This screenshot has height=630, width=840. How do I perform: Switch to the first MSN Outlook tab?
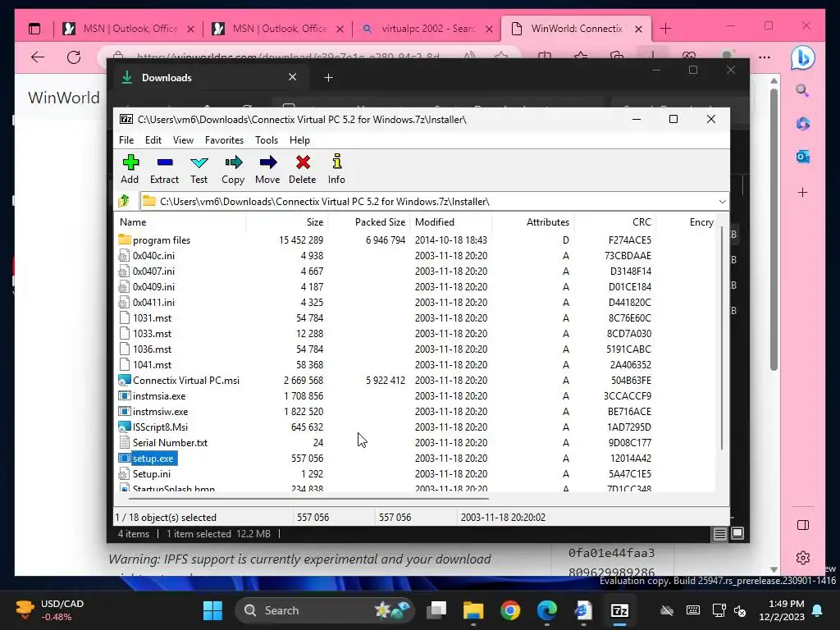point(127,29)
